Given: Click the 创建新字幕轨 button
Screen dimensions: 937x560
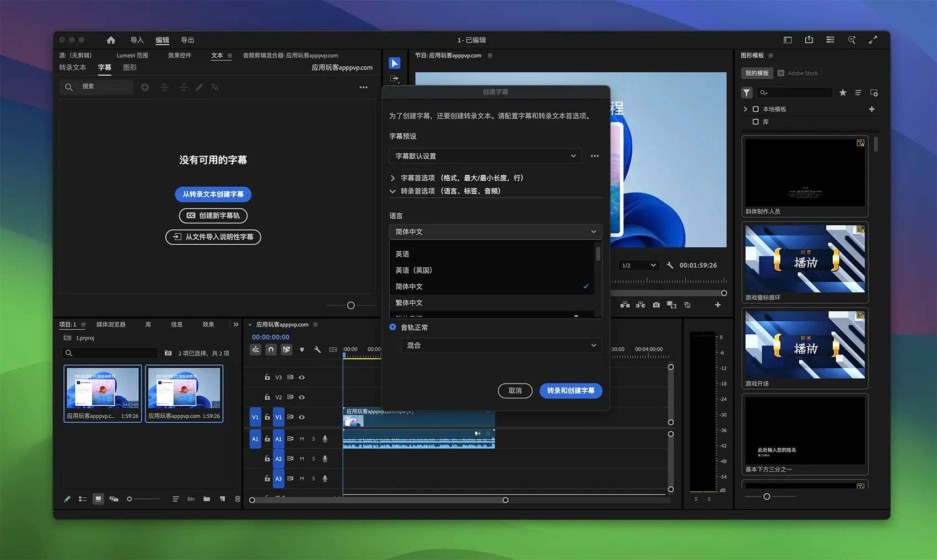Looking at the screenshot, I should coord(213,216).
